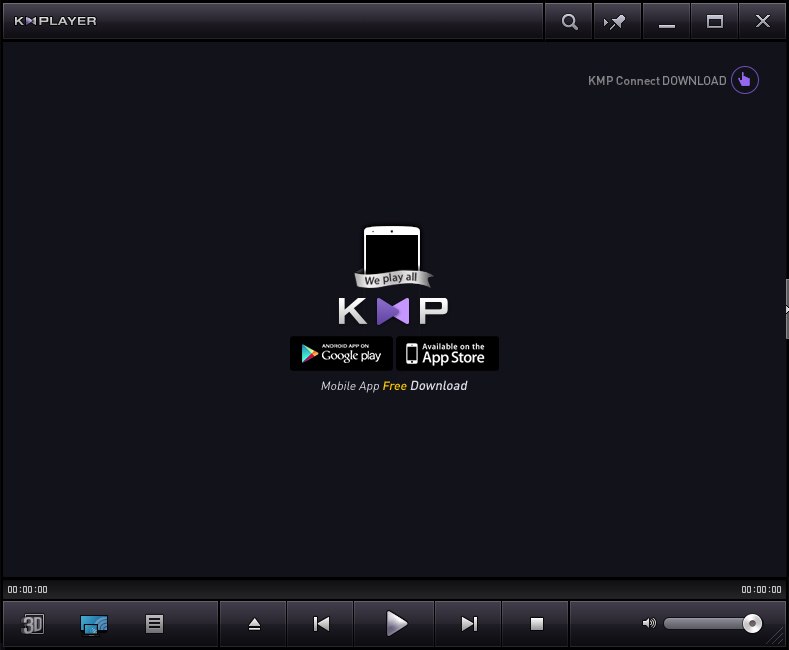The width and height of the screenshot is (789, 650).
Task: Toggle the 3D mode button
Action: (33, 624)
